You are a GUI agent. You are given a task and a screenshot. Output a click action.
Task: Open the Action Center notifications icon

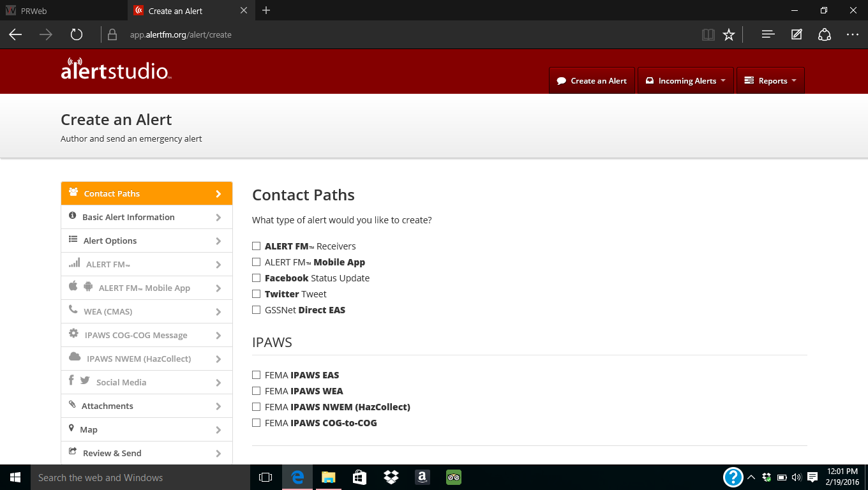click(812, 477)
